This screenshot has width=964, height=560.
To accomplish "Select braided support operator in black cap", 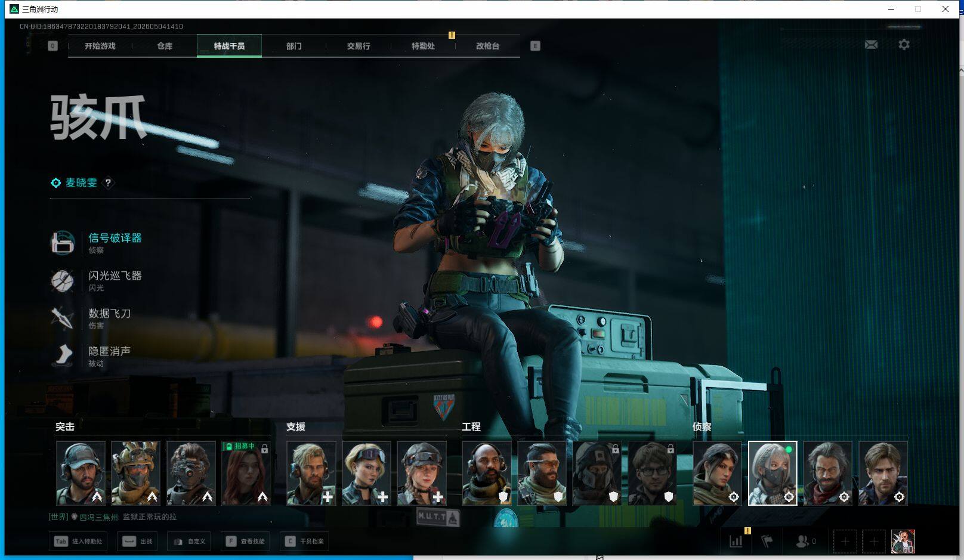I will point(421,473).
